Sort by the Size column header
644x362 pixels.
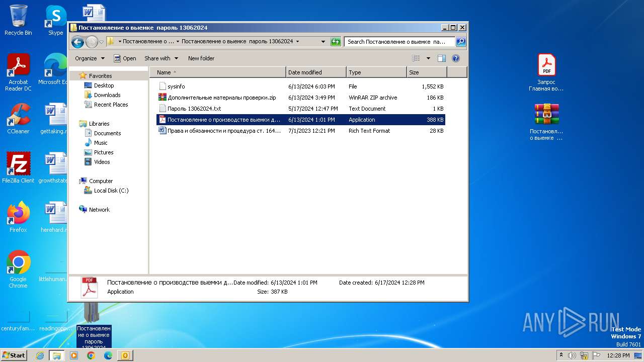427,72
